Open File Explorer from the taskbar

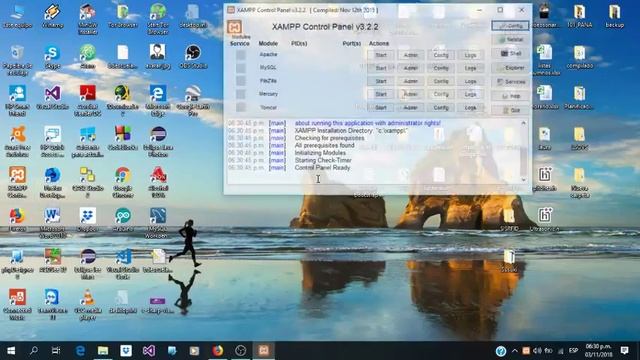[x=103, y=351]
